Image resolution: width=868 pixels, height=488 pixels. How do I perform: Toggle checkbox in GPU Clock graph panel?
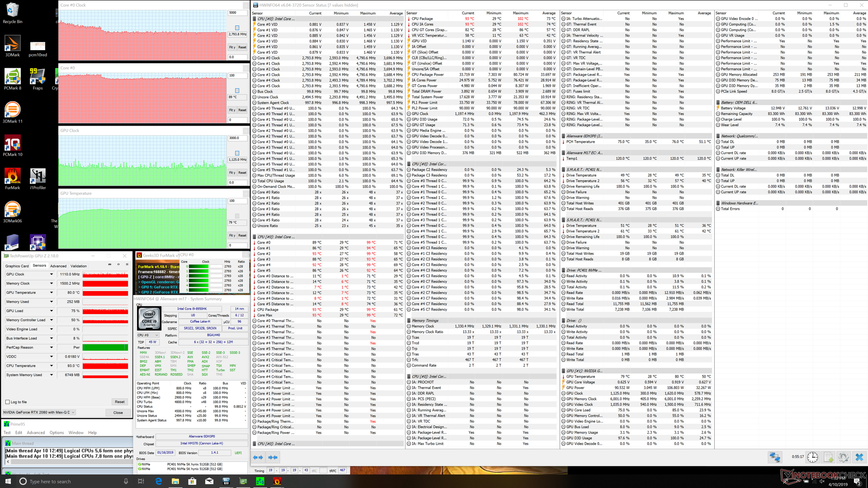pyautogui.click(x=237, y=153)
